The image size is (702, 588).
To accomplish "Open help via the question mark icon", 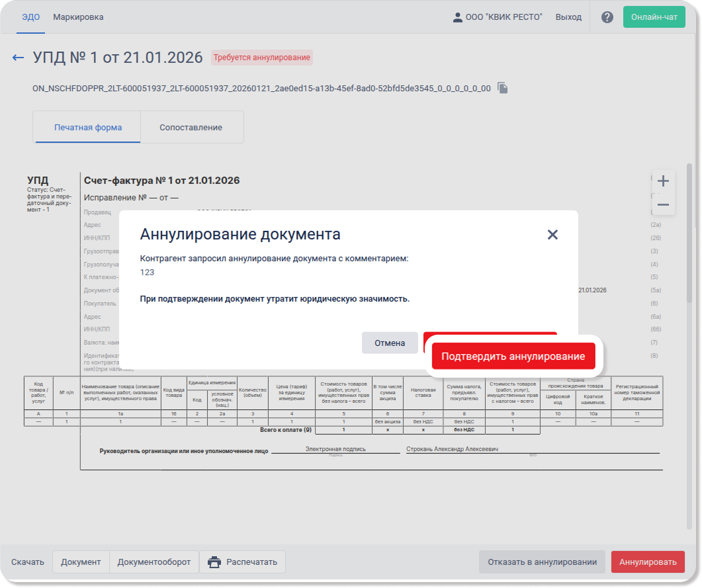I will (x=607, y=17).
